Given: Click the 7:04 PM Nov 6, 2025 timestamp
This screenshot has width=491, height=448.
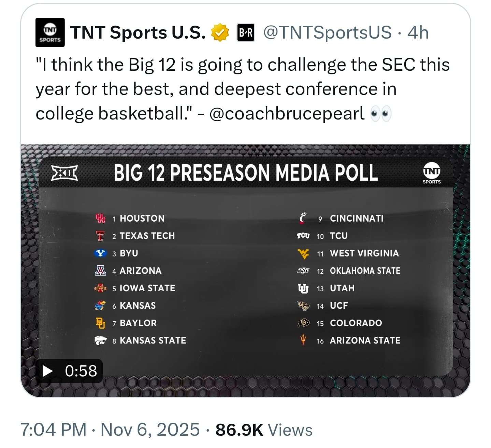Looking at the screenshot, I should 110,429.
